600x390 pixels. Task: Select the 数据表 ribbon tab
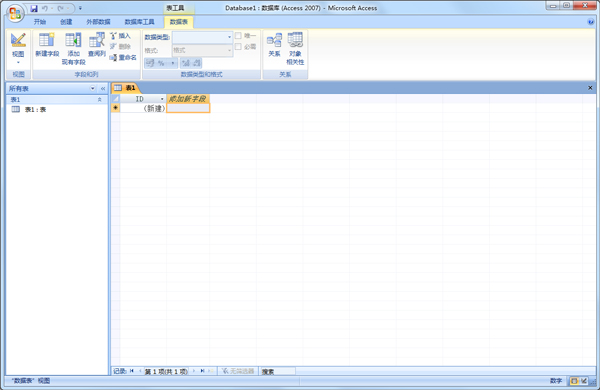point(179,22)
